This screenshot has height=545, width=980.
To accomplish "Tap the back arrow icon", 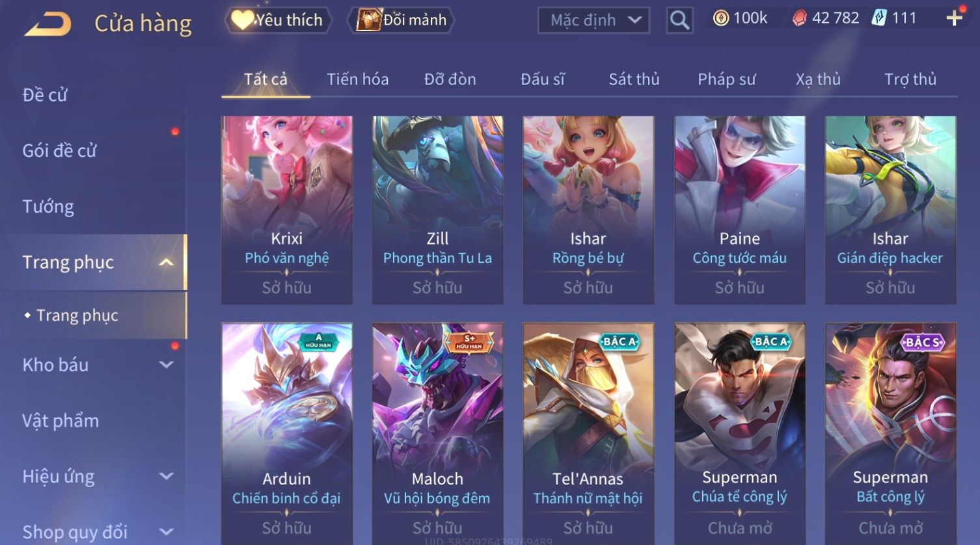I will point(48,24).
